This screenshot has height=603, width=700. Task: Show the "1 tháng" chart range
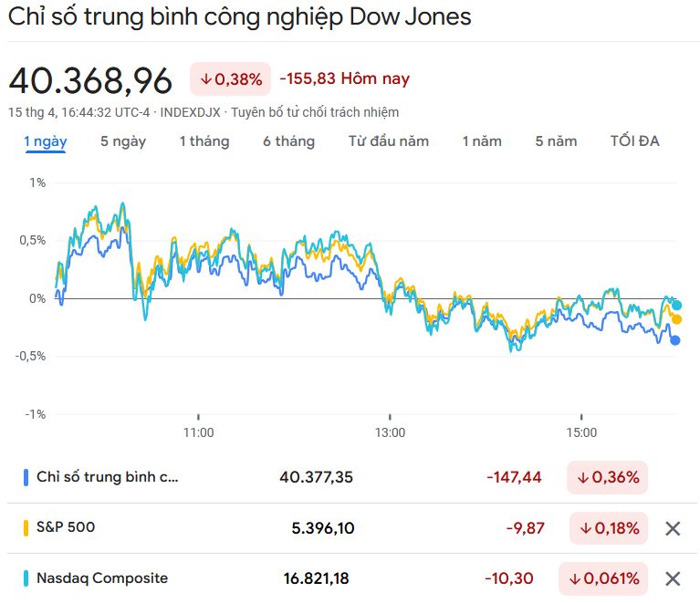point(204,141)
